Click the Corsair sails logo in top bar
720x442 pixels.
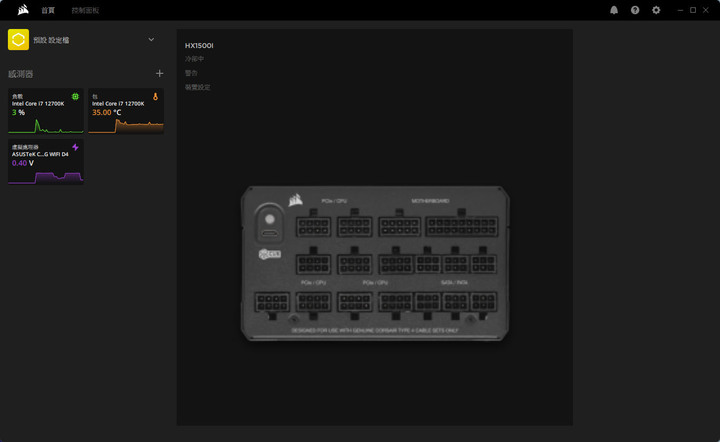[23, 10]
